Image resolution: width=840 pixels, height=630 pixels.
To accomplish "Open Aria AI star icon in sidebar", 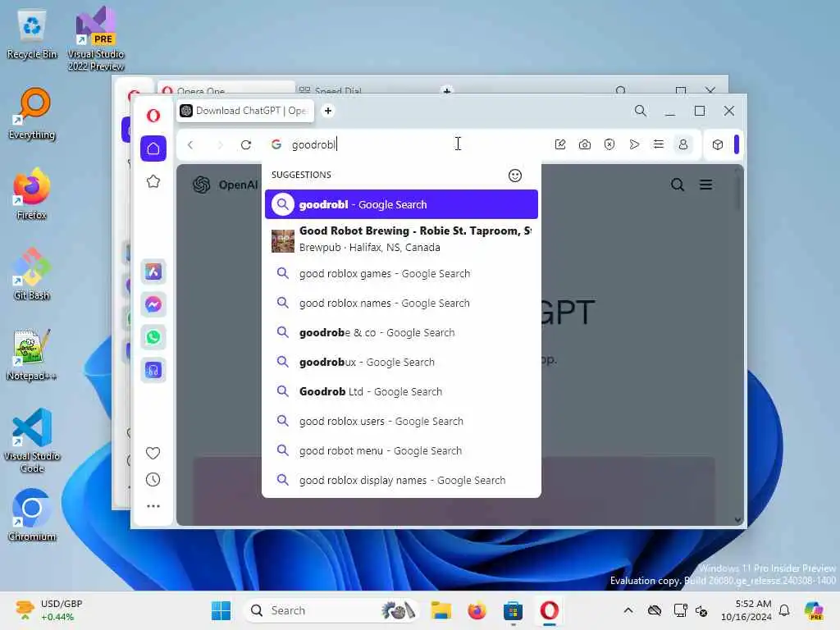I will click(153, 181).
